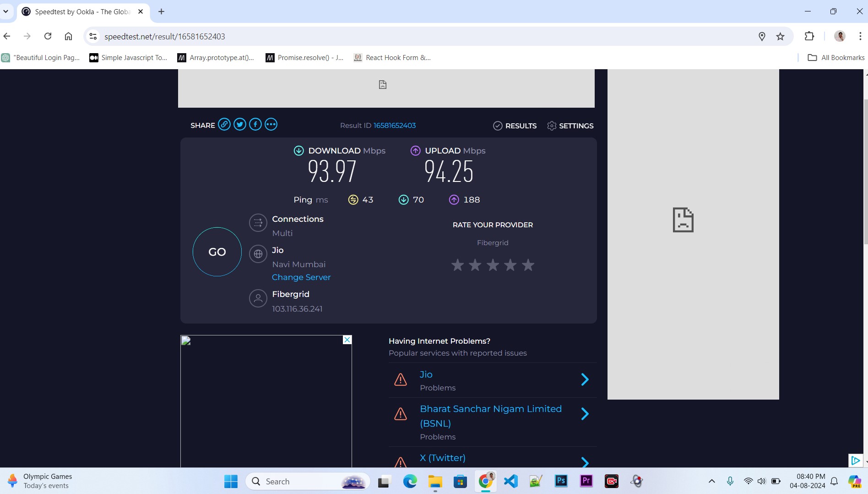Screen dimensions: 868x494
Task: Open All Bookmarks folder
Action: coord(836,58)
